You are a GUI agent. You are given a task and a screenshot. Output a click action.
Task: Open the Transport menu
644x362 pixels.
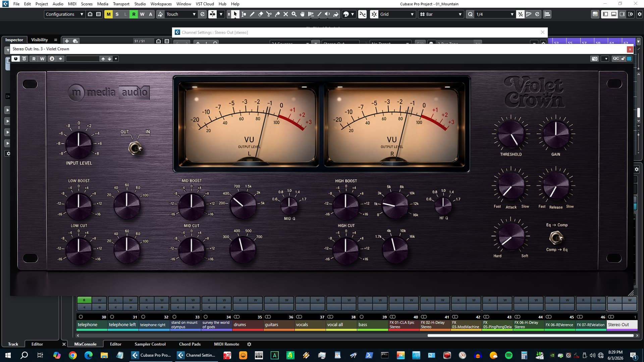tap(121, 4)
